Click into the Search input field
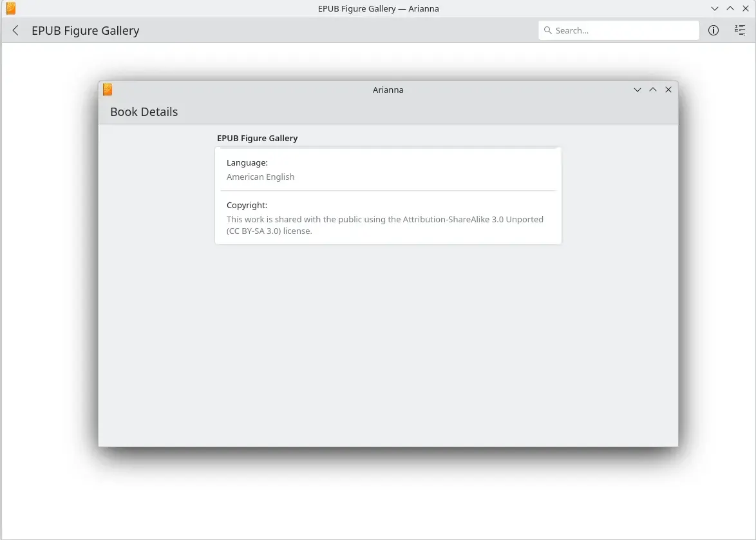 pos(618,30)
